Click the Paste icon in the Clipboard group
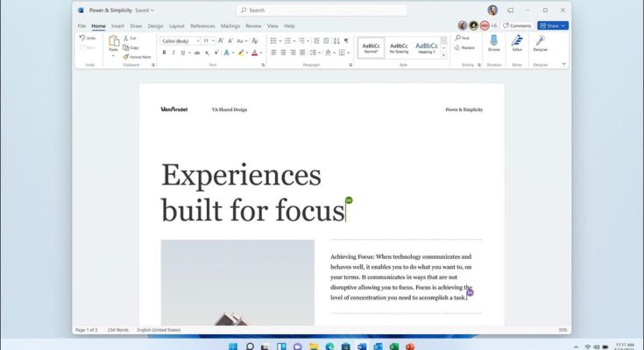 (113, 44)
